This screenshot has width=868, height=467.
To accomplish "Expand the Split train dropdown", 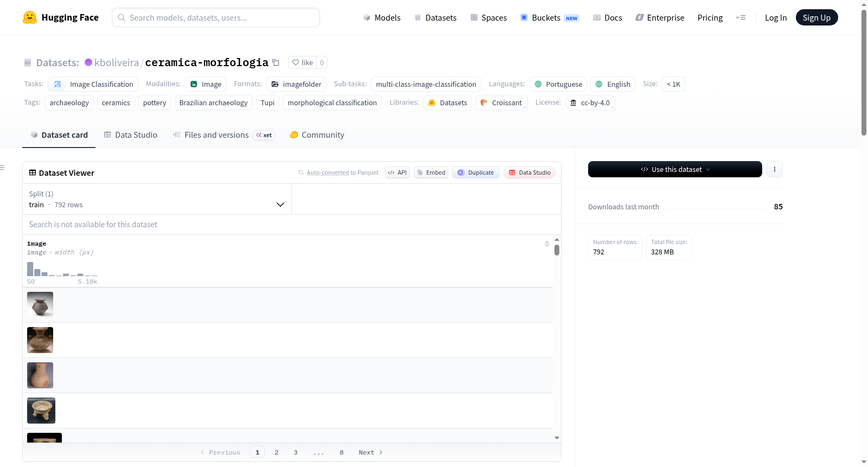I will [157, 199].
